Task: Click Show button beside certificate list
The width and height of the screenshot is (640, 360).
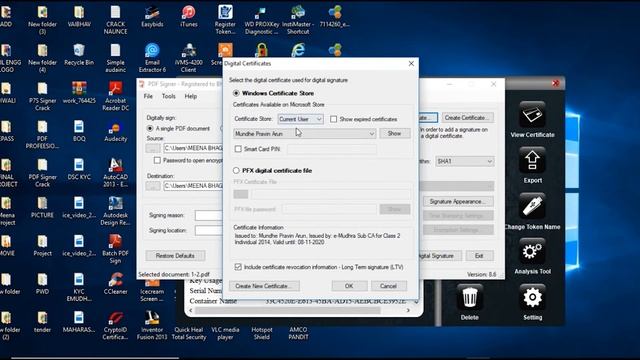Action: (394, 133)
